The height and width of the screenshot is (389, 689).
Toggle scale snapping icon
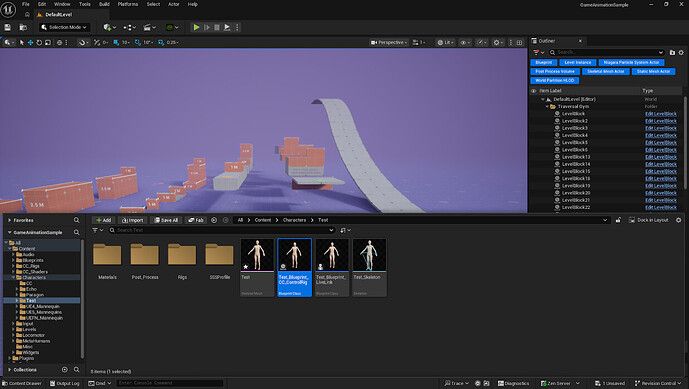[x=161, y=43]
